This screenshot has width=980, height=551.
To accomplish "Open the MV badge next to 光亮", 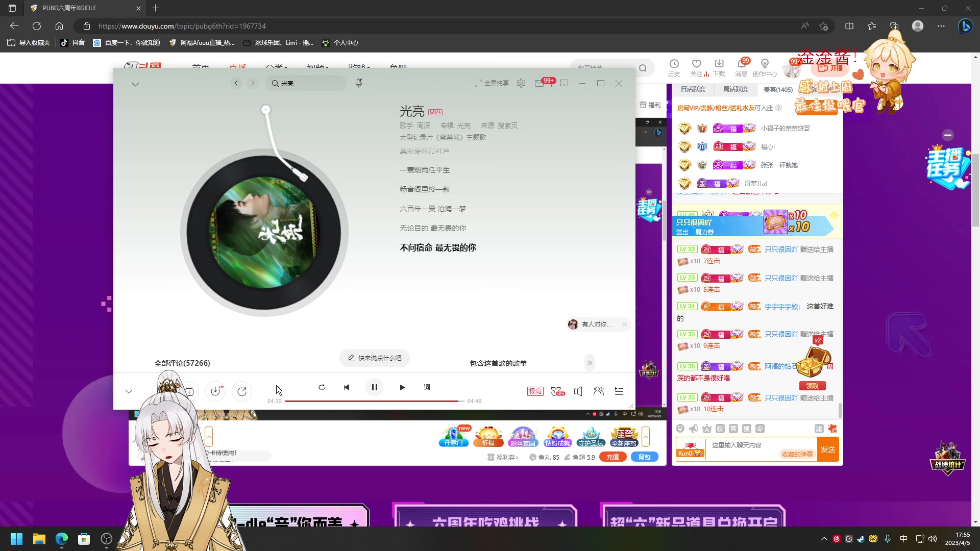I will point(435,112).
